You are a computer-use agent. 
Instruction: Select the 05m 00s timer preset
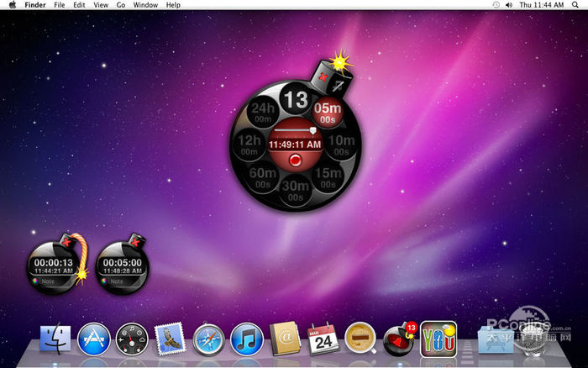(x=327, y=113)
